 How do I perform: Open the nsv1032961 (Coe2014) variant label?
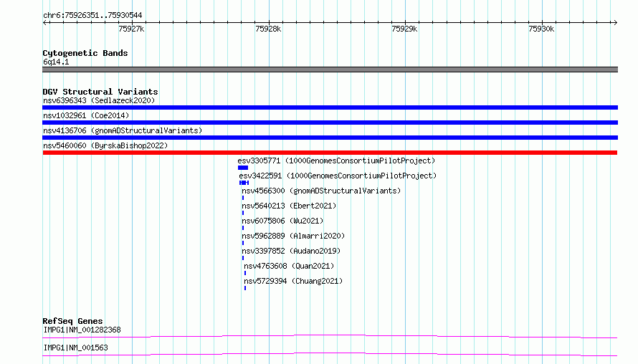[86, 115]
